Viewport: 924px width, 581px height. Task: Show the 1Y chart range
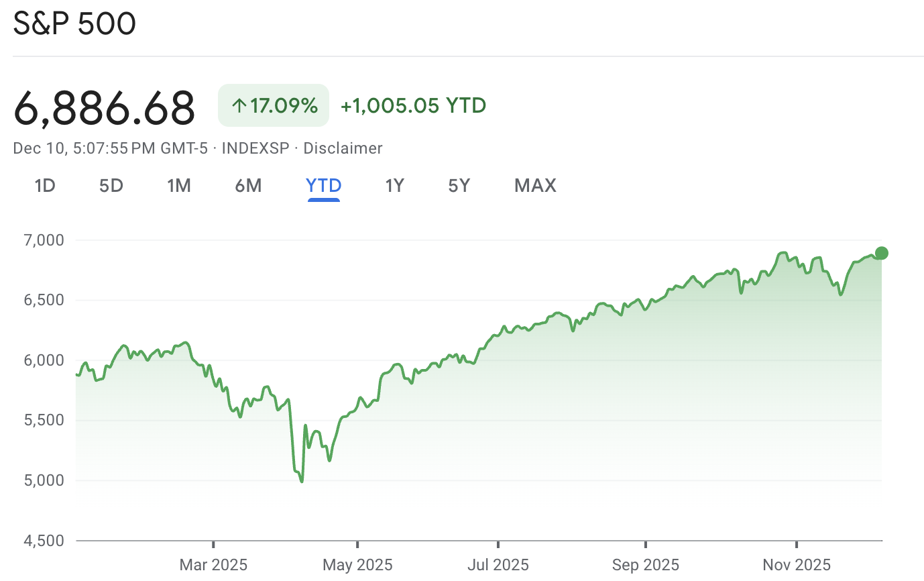pos(394,186)
